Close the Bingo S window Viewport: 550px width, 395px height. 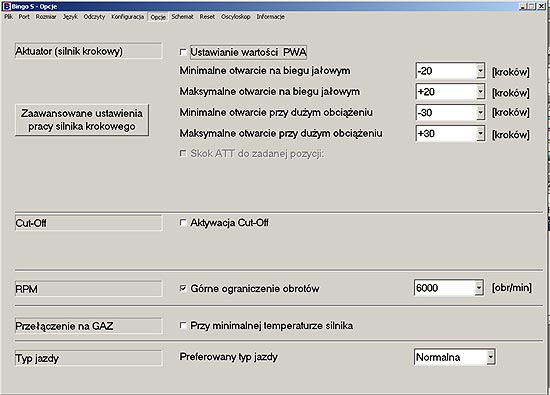click(x=541, y=6)
